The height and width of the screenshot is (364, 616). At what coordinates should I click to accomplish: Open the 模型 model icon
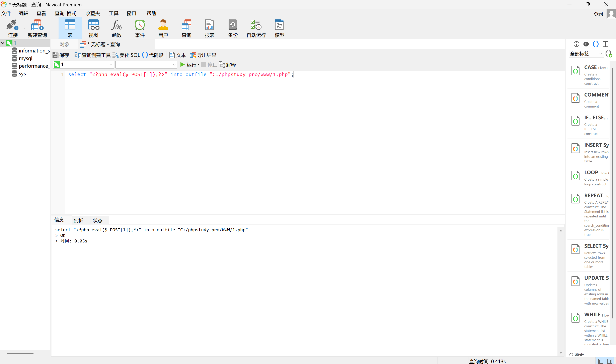pyautogui.click(x=279, y=28)
